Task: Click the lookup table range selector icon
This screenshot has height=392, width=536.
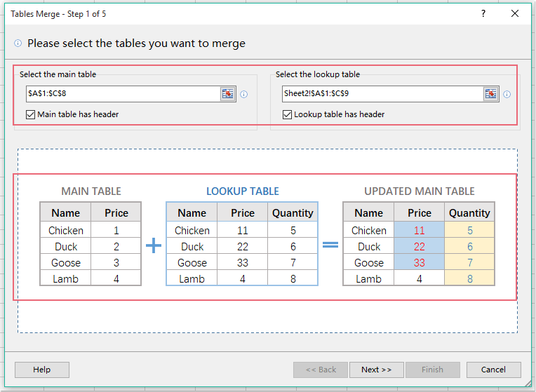Action: [x=491, y=94]
